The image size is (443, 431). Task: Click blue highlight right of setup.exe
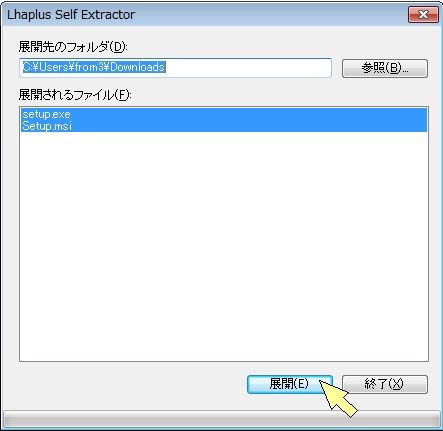point(249,114)
